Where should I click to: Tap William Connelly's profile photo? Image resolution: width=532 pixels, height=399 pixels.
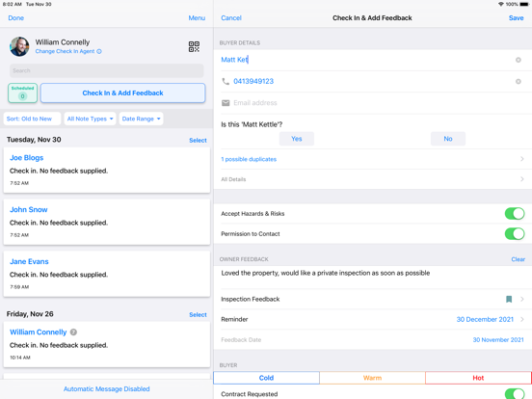pyautogui.click(x=19, y=46)
